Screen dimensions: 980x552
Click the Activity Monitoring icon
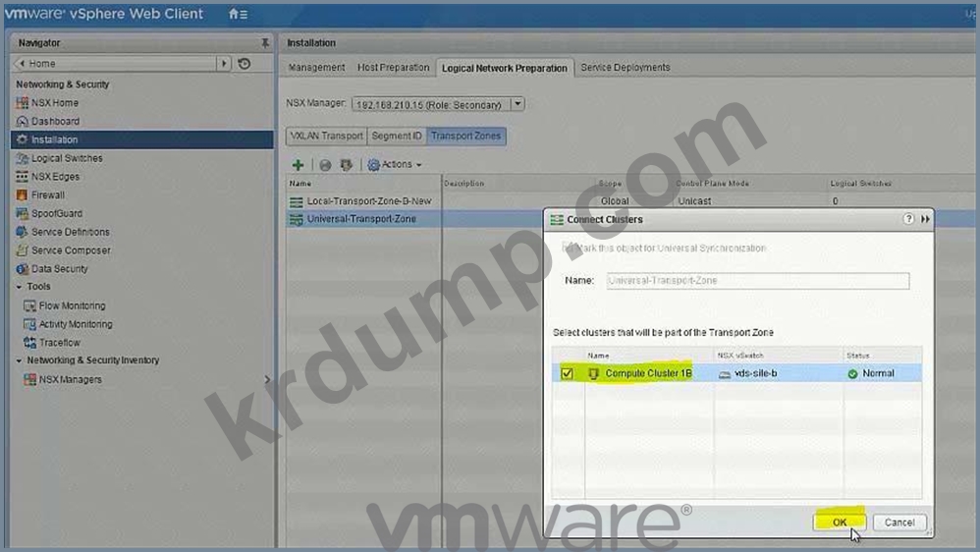[x=29, y=324]
